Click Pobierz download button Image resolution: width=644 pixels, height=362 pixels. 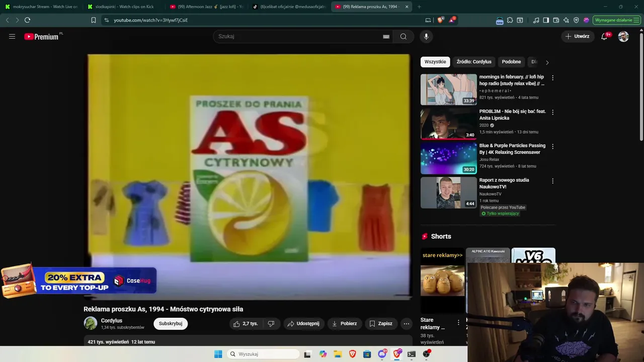pyautogui.click(x=345, y=323)
